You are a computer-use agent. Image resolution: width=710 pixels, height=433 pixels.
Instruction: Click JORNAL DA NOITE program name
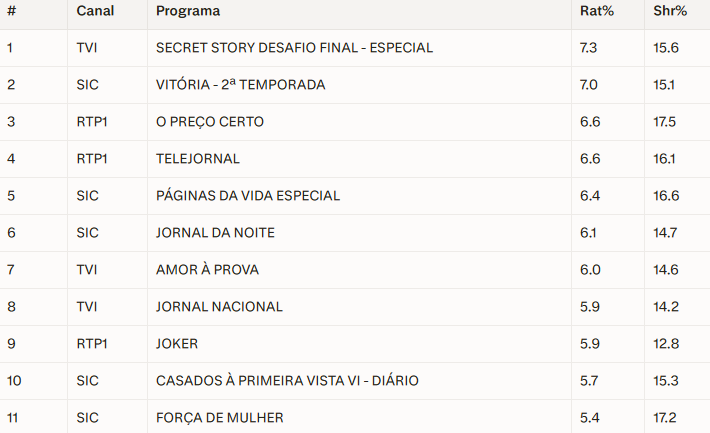click(x=215, y=233)
